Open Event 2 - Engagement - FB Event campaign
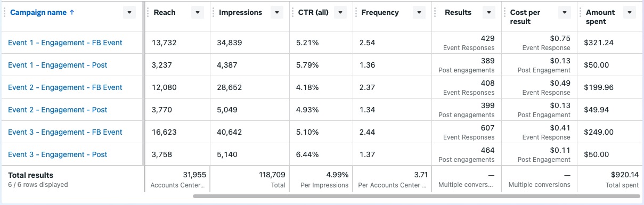Viewport: 644px width, 205px height. click(x=65, y=87)
